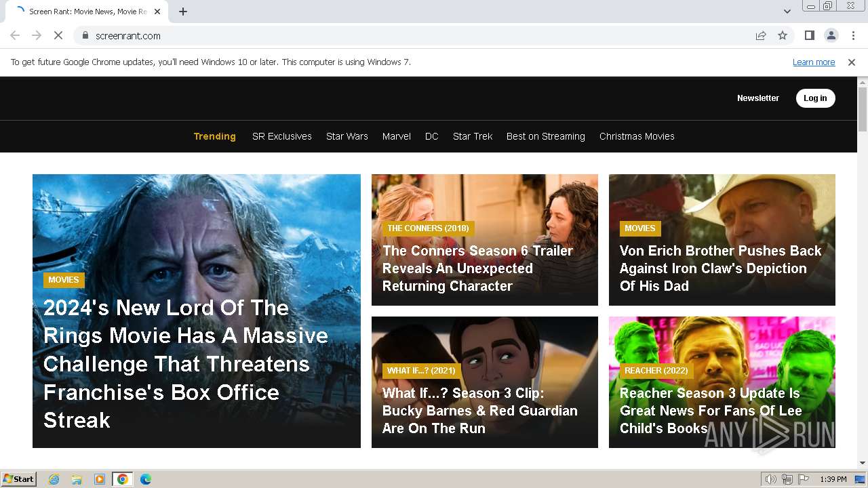The image size is (868, 488).
Task: Go back to the previous page
Action: pyautogui.click(x=15, y=35)
